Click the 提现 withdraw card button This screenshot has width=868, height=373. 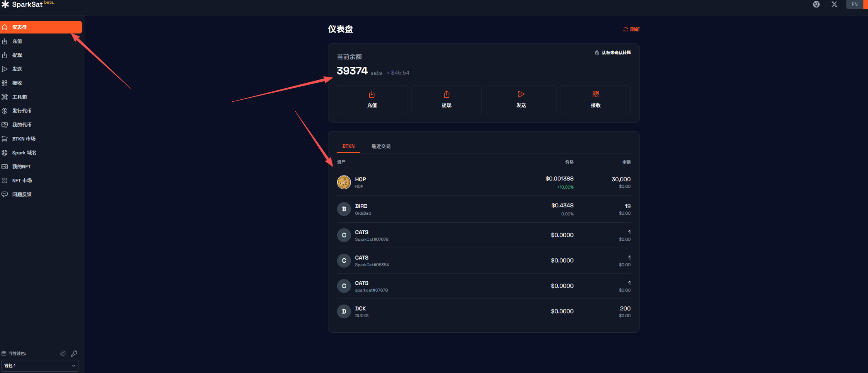click(x=447, y=100)
